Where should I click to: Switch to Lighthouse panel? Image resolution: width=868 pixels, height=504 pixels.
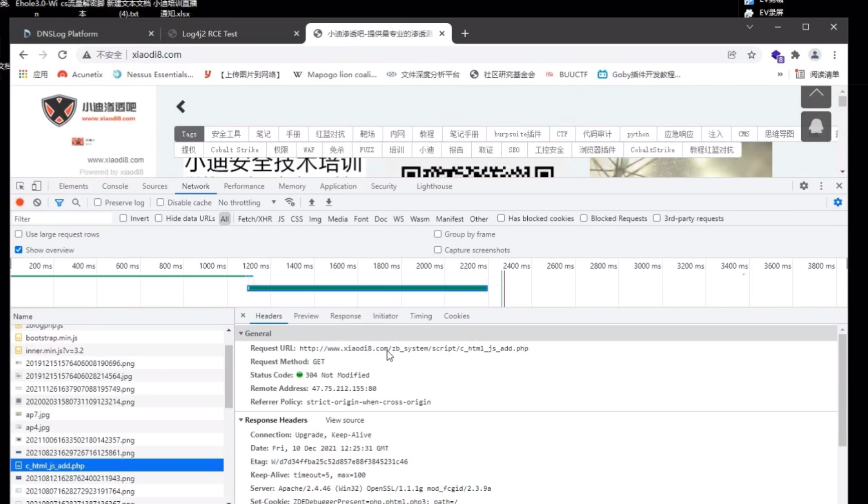[434, 186]
